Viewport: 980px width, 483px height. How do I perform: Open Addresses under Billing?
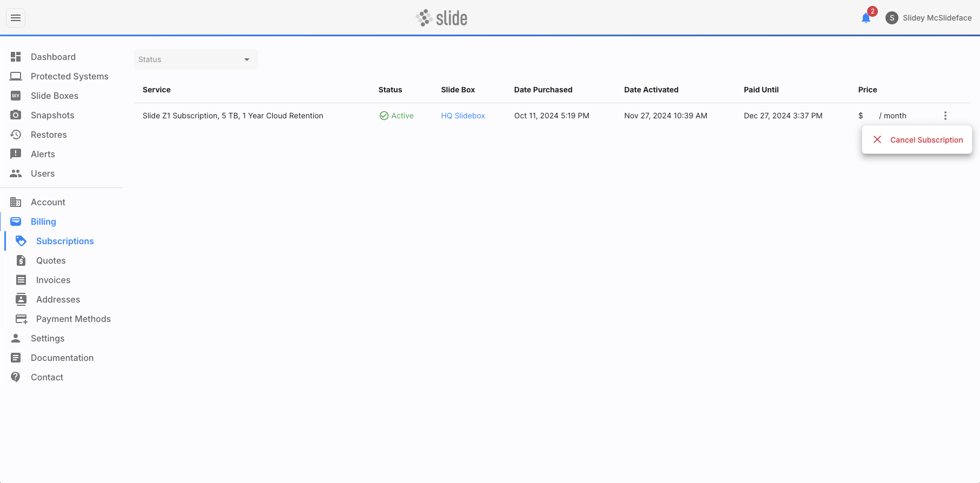(58, 299)
